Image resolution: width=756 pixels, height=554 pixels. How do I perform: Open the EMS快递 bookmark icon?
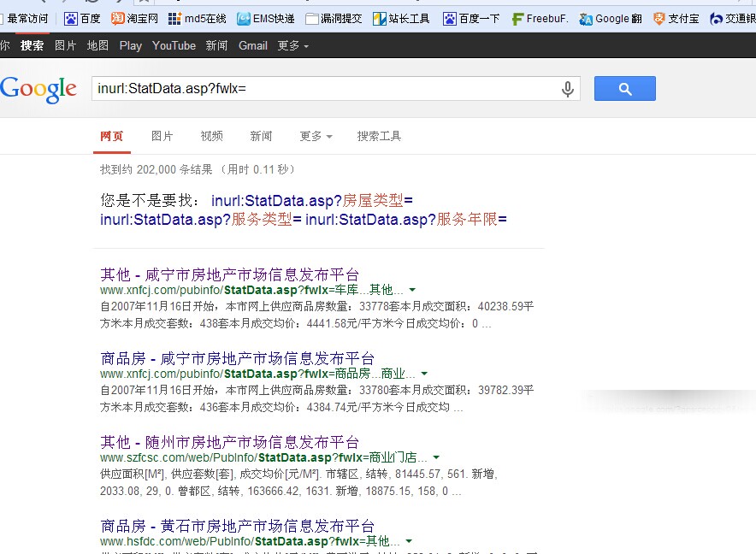pos(244,19)
